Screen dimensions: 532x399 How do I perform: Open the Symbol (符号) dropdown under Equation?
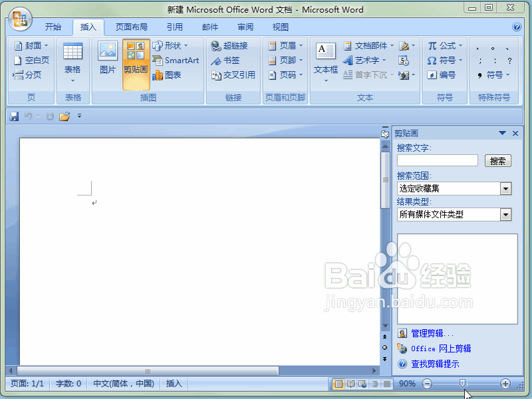tap(445, 61)
